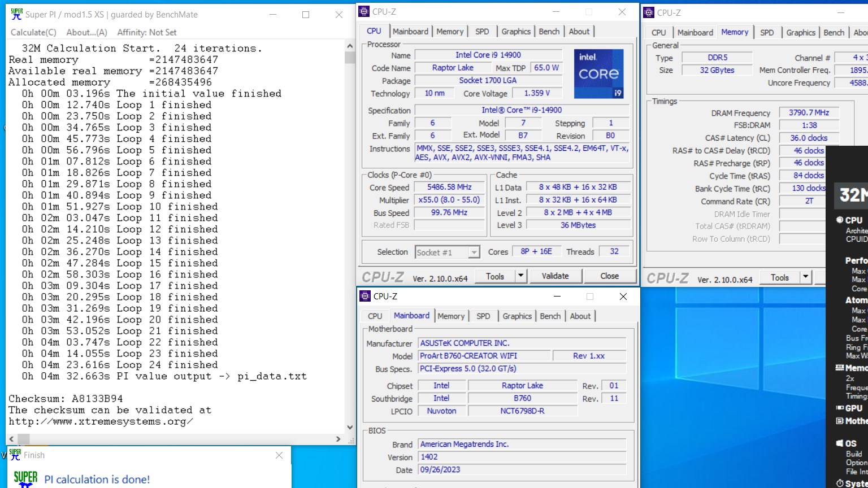Click the Multiplier value x55.0 field
Image resolution: width=868 pixels, height=488 pixels.
tap(449, 200)
